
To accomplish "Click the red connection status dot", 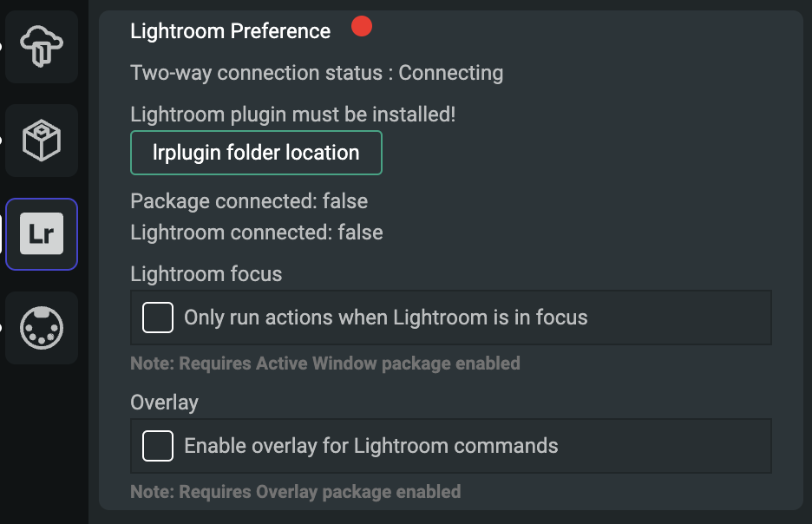I will [362, 27].
